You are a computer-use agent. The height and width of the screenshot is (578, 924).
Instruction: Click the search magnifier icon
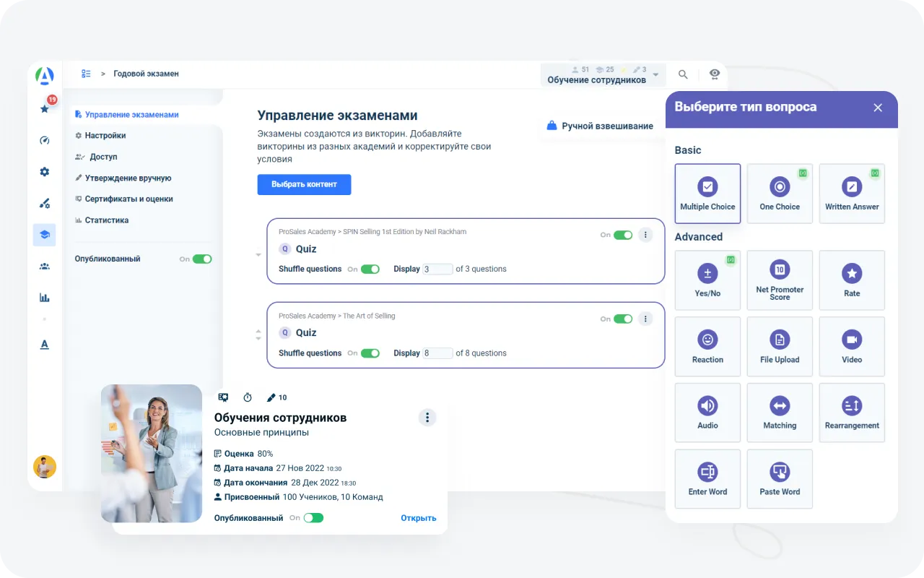(683, 74)
